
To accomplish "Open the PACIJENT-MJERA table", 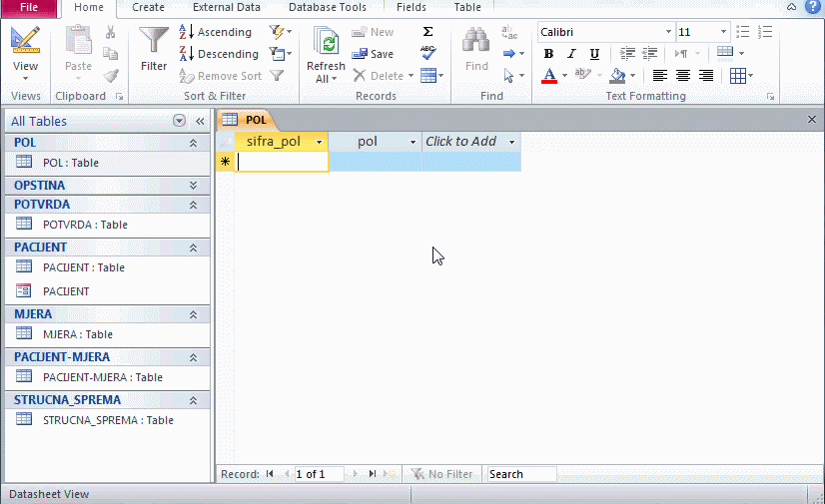I will pos(101,377).
